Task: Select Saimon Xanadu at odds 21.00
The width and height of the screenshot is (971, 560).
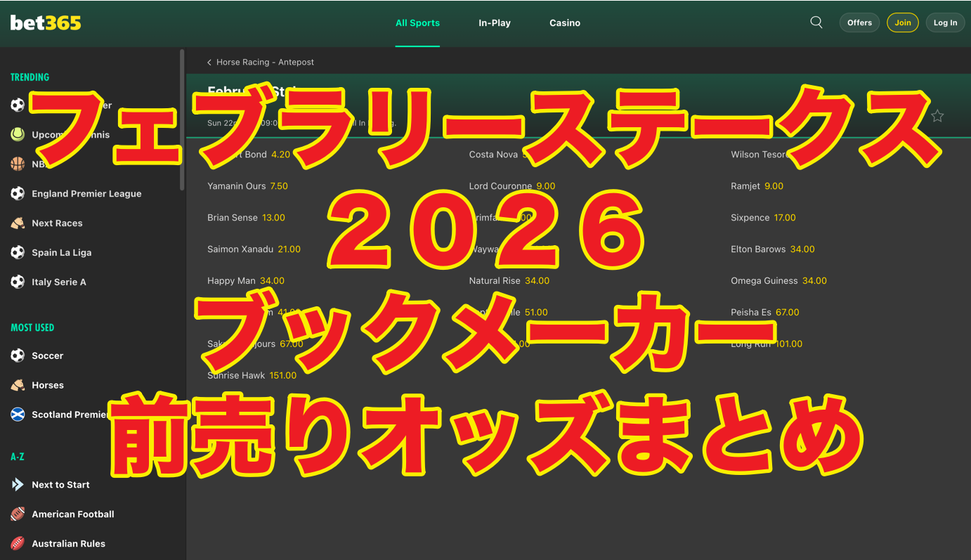Action: tap(254, 249)
